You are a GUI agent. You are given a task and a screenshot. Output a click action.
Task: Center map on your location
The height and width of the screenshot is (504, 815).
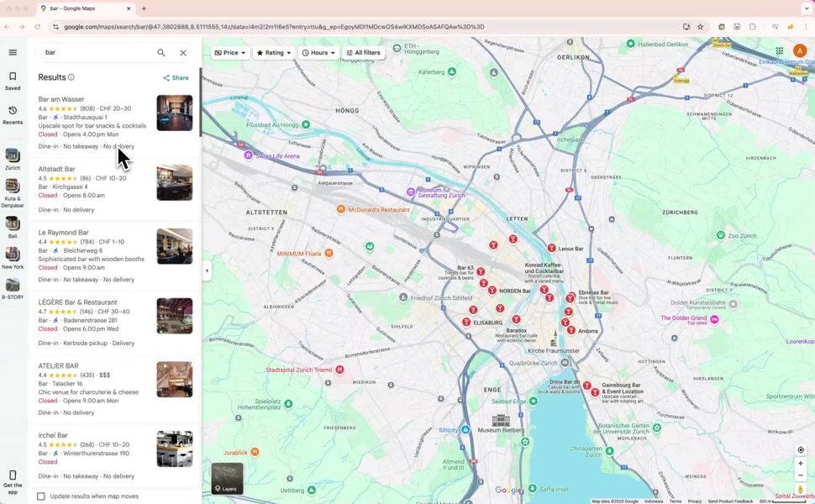[801, 449]
